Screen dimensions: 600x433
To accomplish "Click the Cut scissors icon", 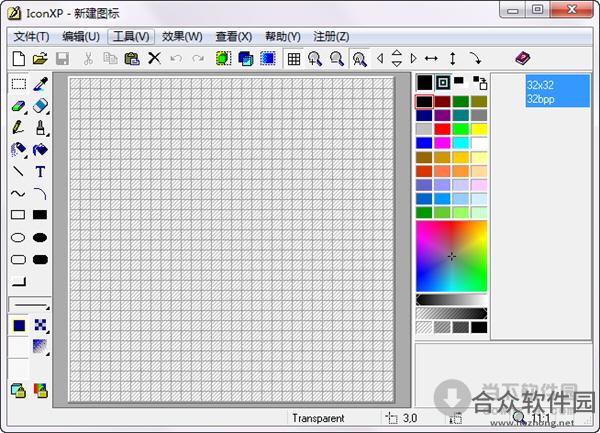I will click(88, 59).
